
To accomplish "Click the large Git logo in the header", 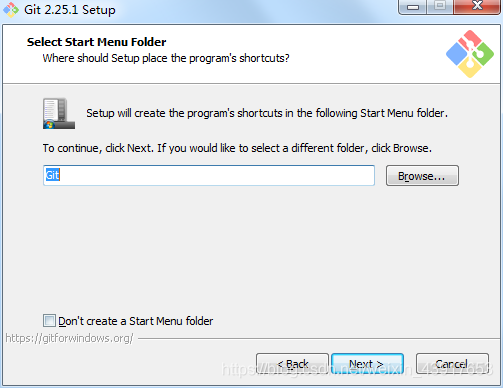I will [x=470, y=54].
